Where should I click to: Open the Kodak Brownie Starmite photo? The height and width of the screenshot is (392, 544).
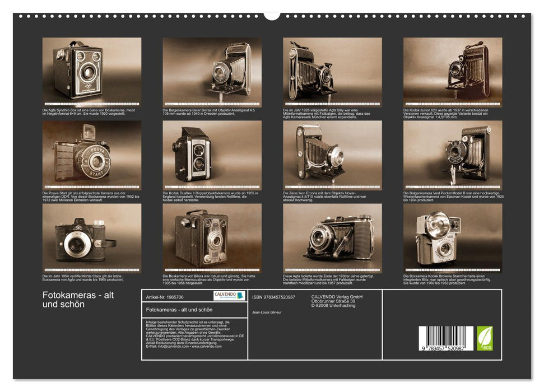[x=453, y=237]
